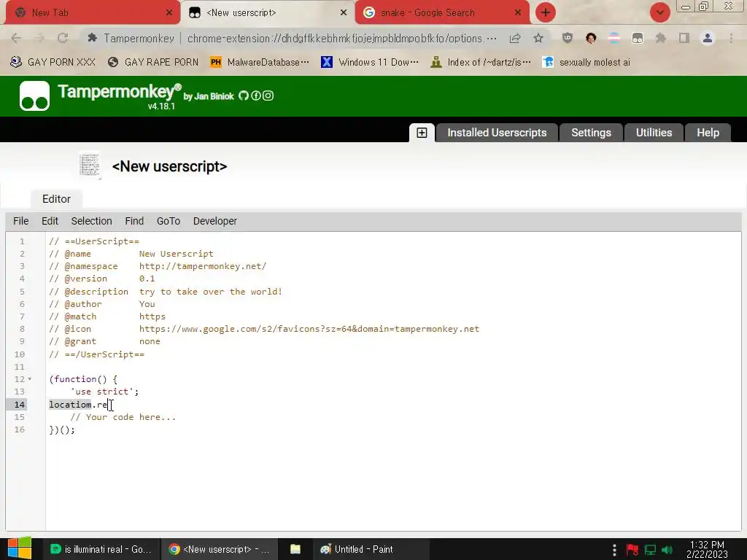This screenshot has width=747, height=560.
Task: Open the Chrome profile avatar
Action: [x=708, y=38]
